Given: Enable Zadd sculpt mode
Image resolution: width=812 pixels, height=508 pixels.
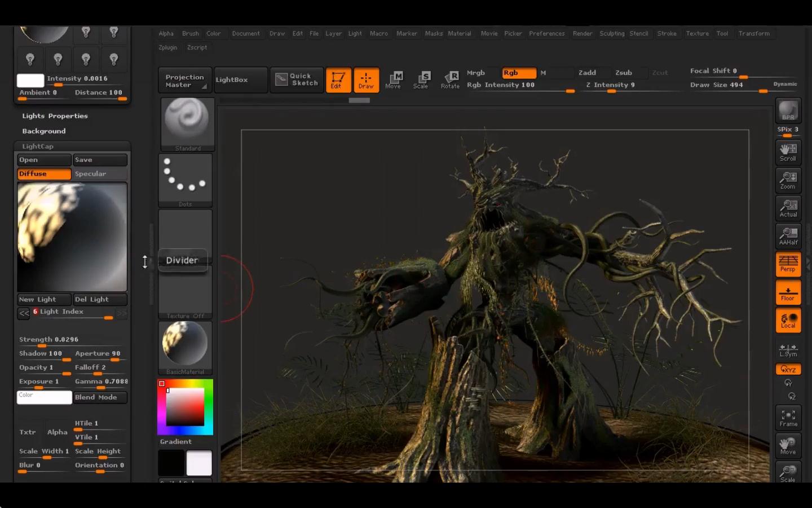Looking at the screenshot, I should (x=587, y=73).
